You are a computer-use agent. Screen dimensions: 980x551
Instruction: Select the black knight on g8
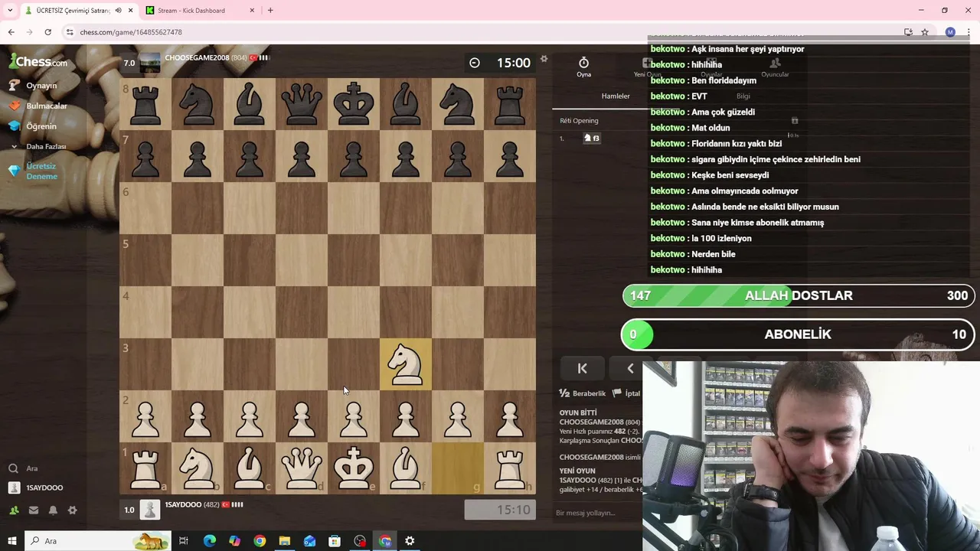pyautogui.click(x=458, y=104)
